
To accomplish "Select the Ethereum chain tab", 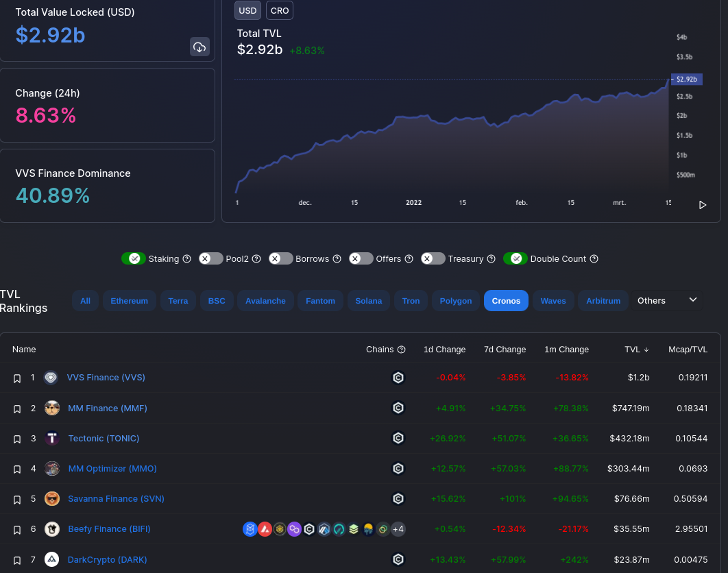I will click(129, 301).
